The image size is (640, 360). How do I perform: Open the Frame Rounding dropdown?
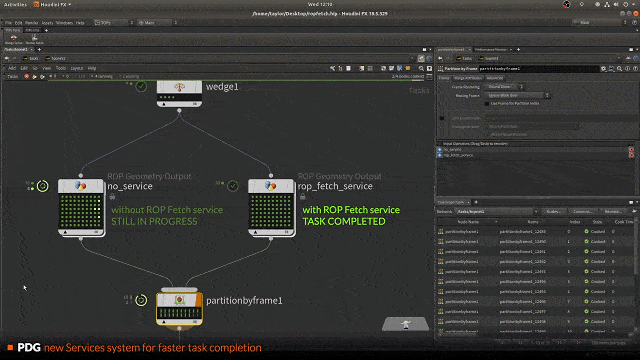coord(504,87)
